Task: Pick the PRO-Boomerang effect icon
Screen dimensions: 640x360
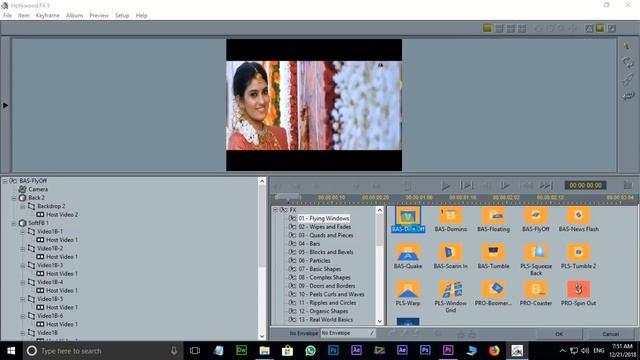Action: tap(493, 289)
